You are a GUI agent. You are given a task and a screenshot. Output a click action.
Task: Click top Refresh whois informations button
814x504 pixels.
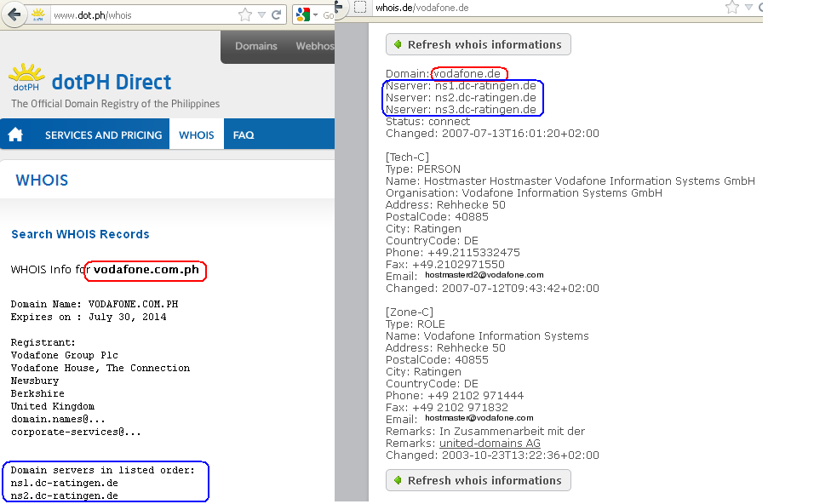click(x=479, y=44)
